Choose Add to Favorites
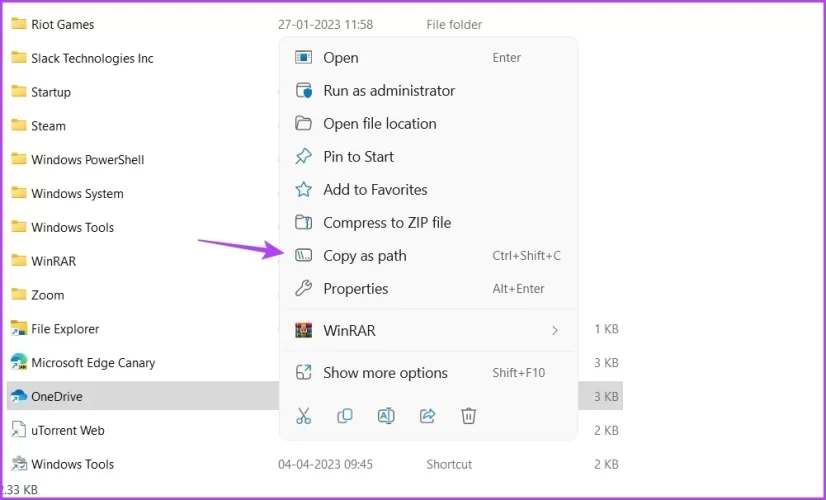Viewport: 826px width, 500px height. [x=375, y=190]
